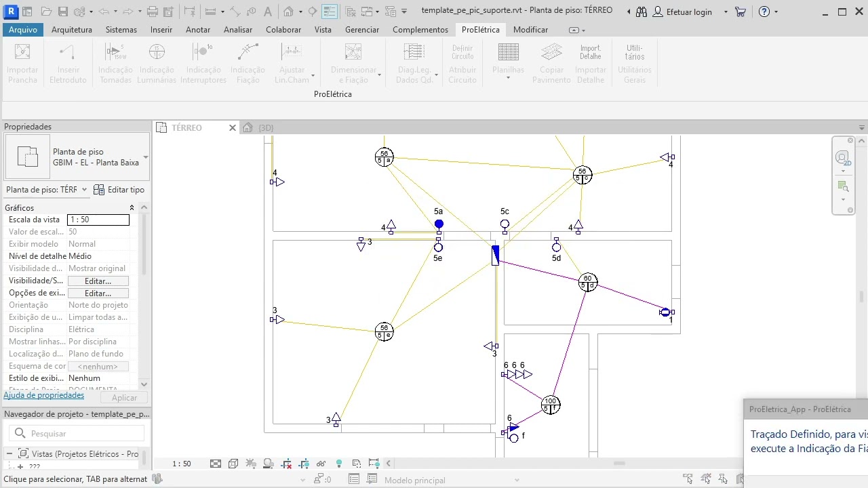
Task: Open the Efetuar login dropdown arrow
Action: tap(726, 12)
